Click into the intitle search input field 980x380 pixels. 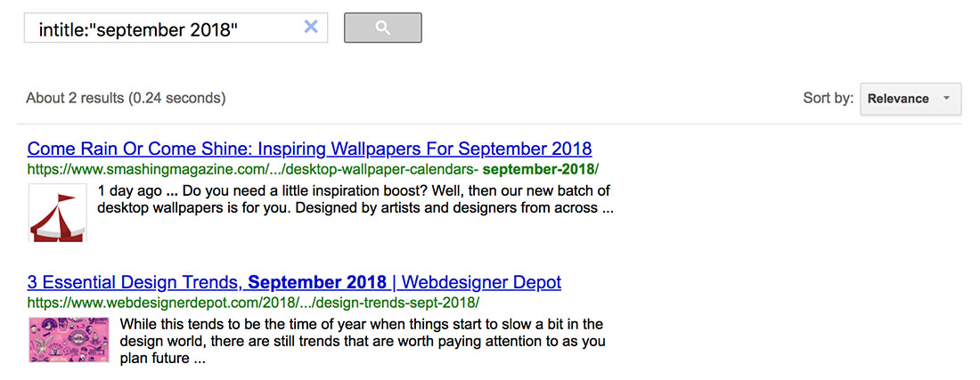click(160, 28)
